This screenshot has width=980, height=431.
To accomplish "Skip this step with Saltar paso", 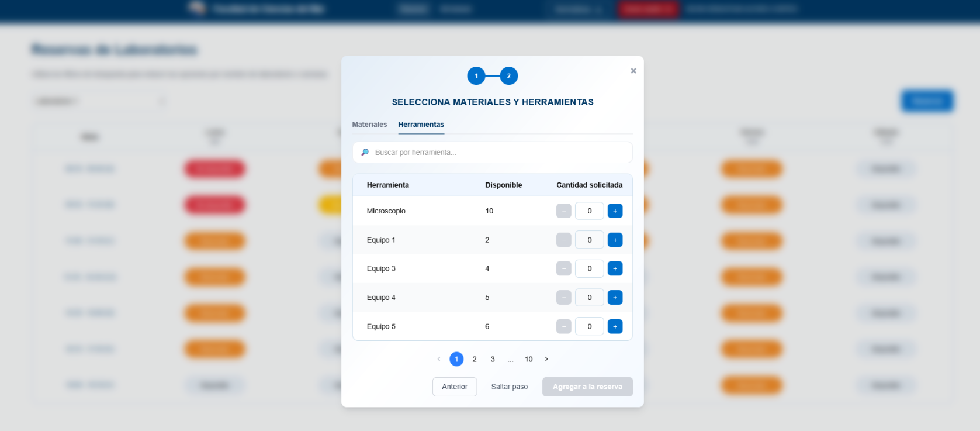I will pos(509,387).
